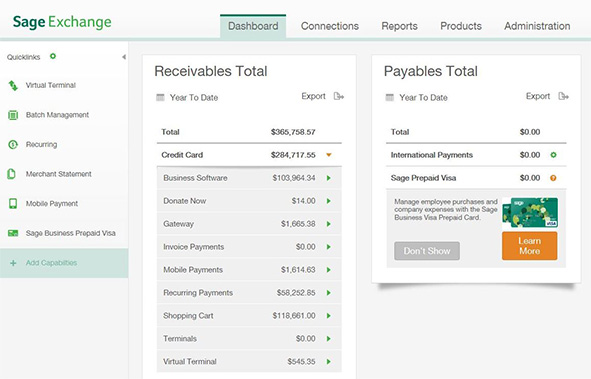Open Virtual Terminal quicklink

click(x=51, y=86)
